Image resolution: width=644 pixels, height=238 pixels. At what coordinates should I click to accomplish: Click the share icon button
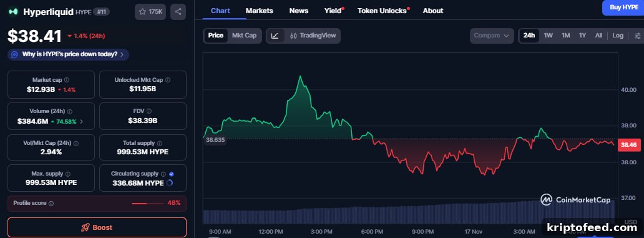tap(178, 12)
